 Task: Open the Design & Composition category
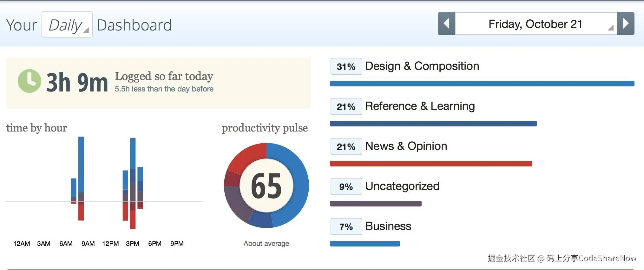pyautogui.click(x=422, y=66)
